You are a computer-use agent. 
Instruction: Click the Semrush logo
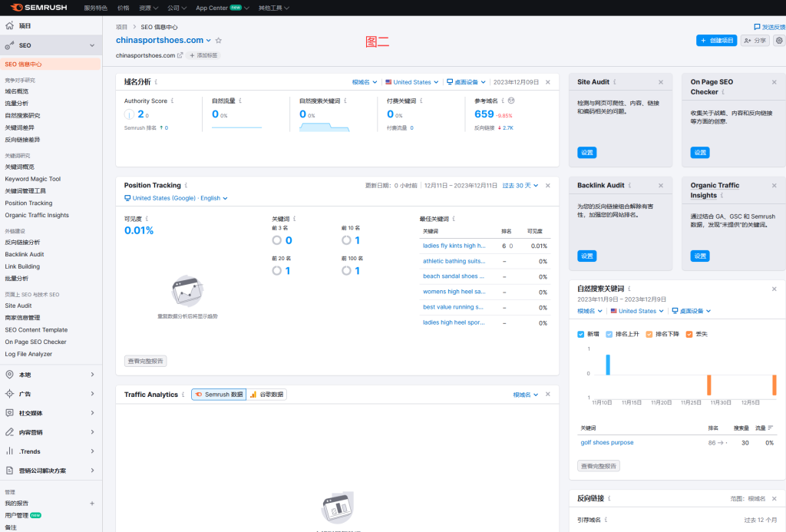point(38,8)
